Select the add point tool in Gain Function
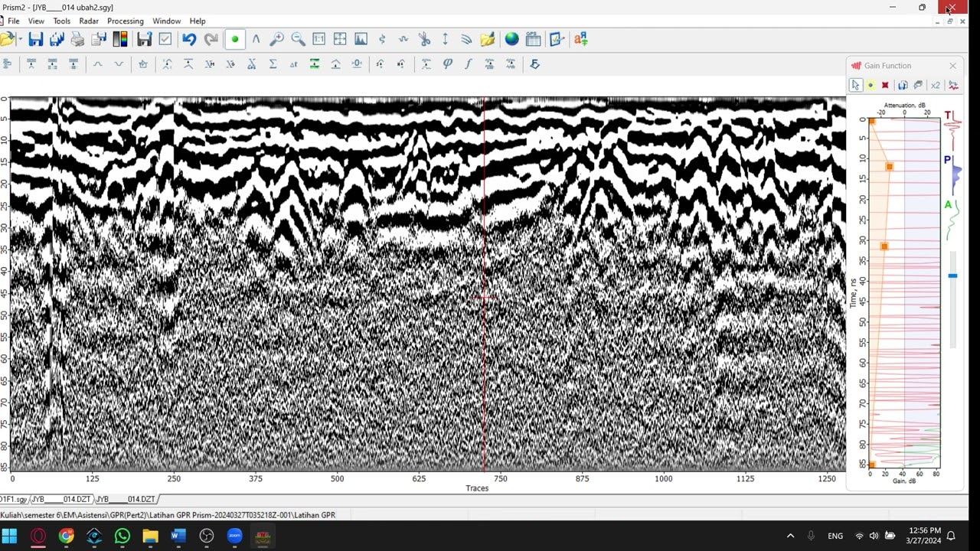 click(x=871, y=85)
